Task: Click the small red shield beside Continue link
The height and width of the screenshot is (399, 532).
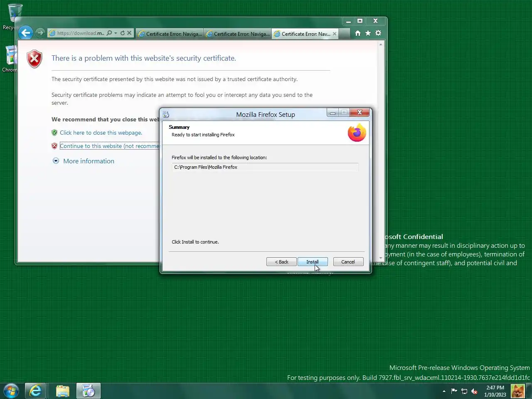Action: coord(54,146)
